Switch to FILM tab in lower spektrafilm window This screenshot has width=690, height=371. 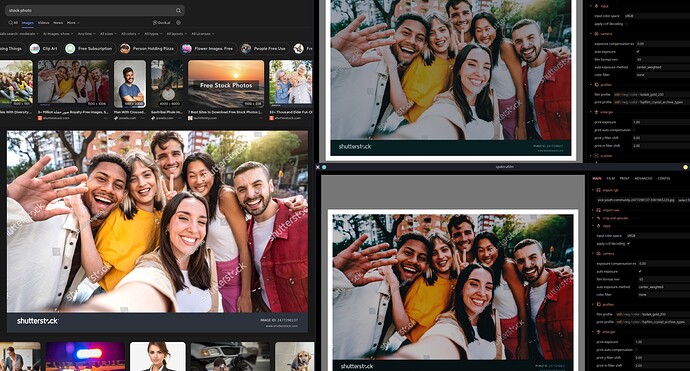click(610, 179)
